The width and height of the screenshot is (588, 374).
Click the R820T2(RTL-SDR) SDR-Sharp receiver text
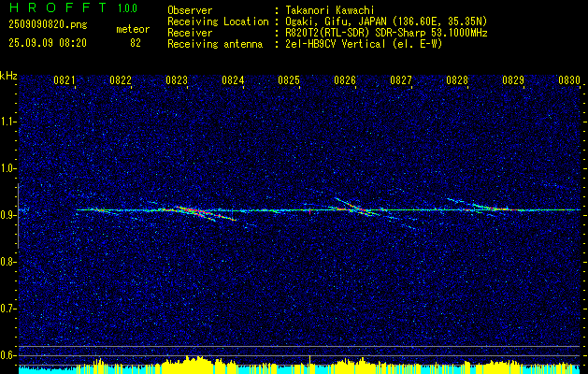pos(386,33)
